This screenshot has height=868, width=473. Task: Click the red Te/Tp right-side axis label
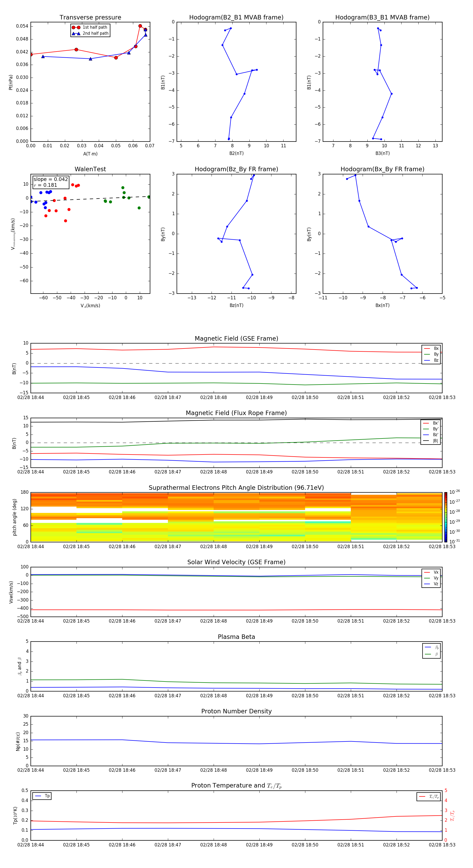coord(452,815)
